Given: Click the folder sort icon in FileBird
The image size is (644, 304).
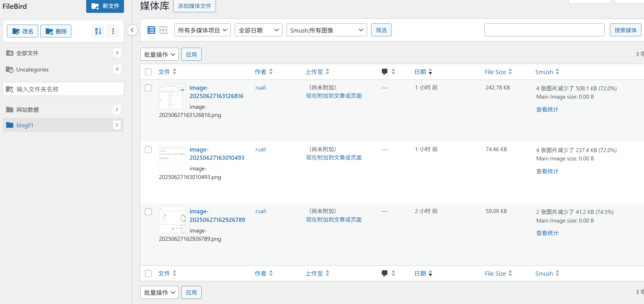Looking at the screenshot, I should (98, 31).
